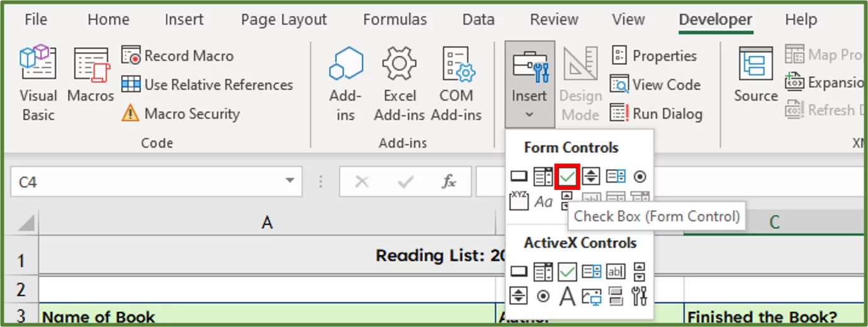This screenshot has width=868, height=327.
Task: Insert a Combo Box form control
Action: tap(543, 177)
